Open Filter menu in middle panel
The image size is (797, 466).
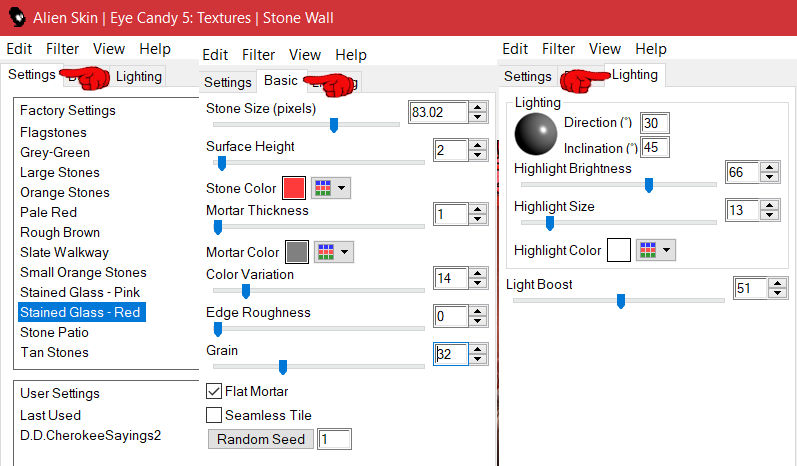click(x=258, y=55)
